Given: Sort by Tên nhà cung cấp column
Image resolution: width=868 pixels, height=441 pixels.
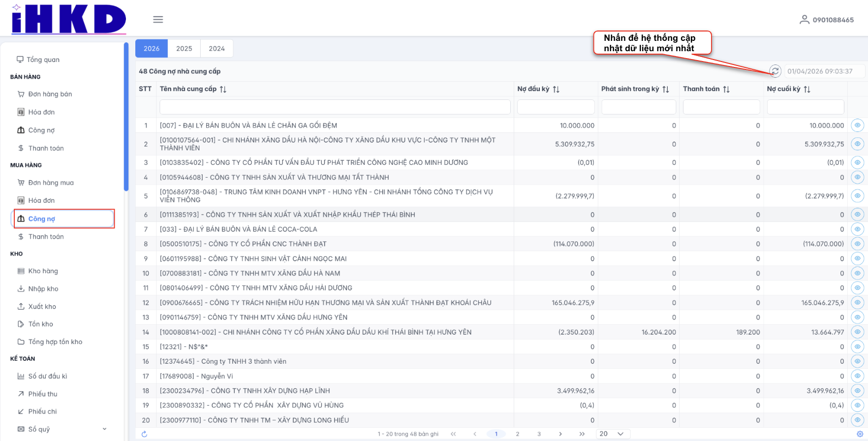Looking at the screenshot, I should 223,89.
